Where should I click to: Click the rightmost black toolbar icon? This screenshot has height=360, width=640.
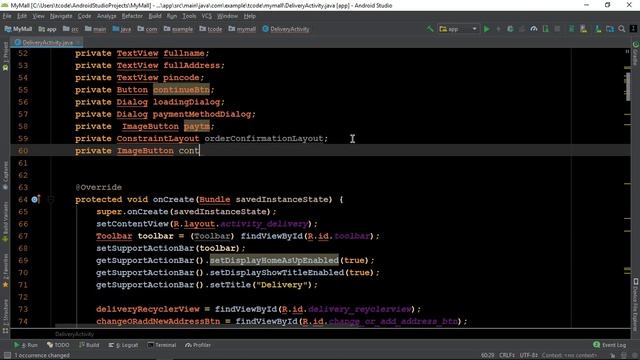tap(633, 29)
